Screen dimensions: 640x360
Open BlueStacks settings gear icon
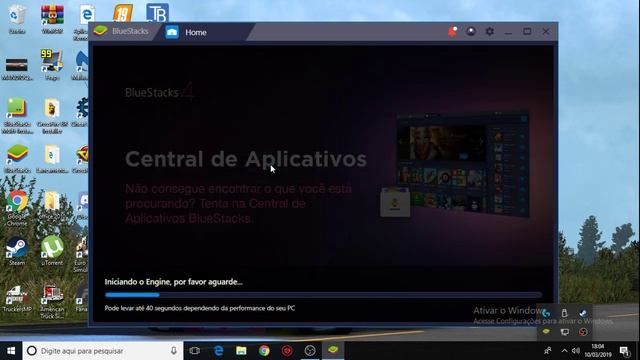(x=489, y=31)
